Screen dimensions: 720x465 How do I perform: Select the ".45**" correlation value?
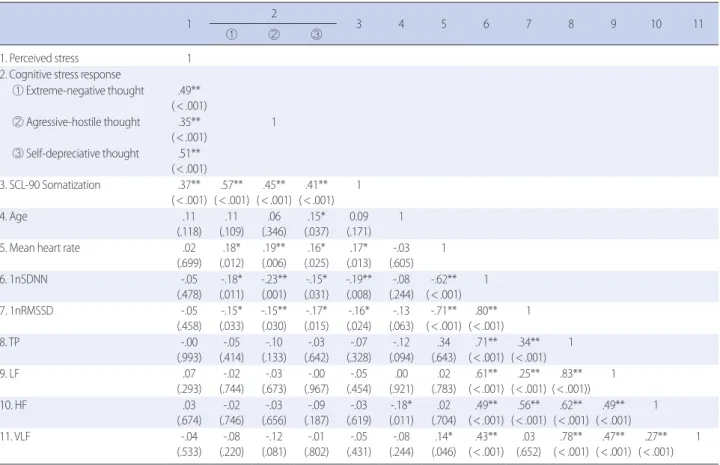(x=274, y=185)
